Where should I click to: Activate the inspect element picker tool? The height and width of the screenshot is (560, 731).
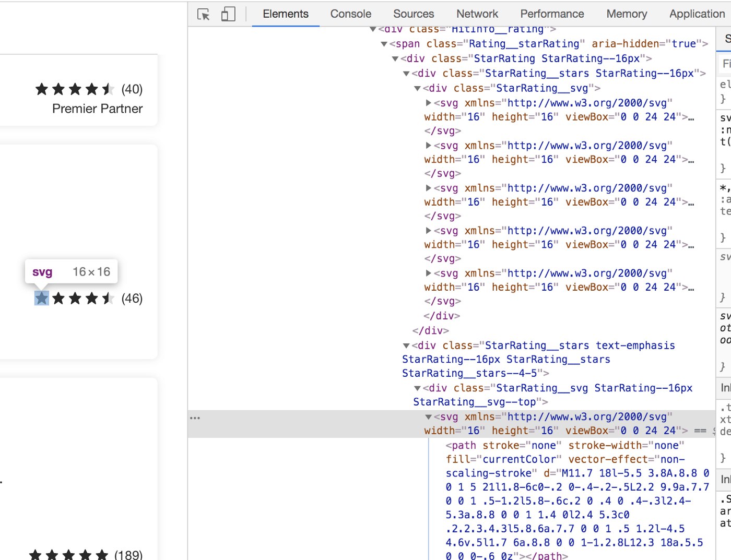(204, 14)
